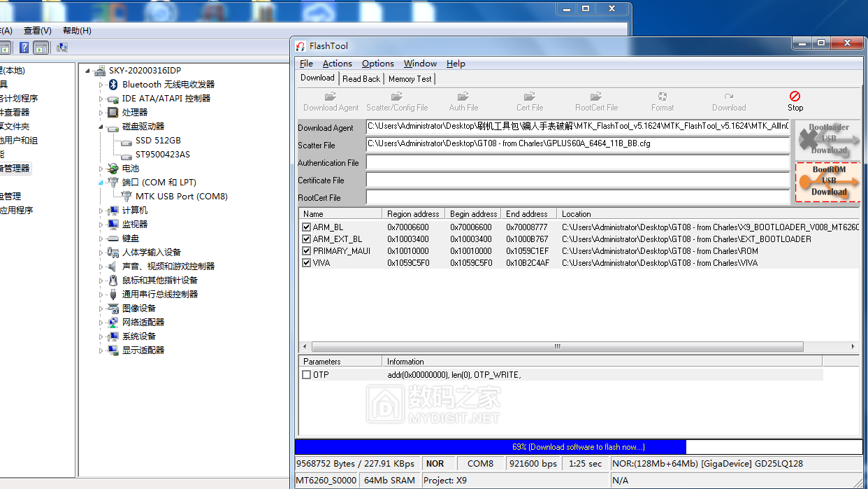Expand the 网络适配器 tree node
This screenshot has width=868, height=489.
[x=101, y=323]
